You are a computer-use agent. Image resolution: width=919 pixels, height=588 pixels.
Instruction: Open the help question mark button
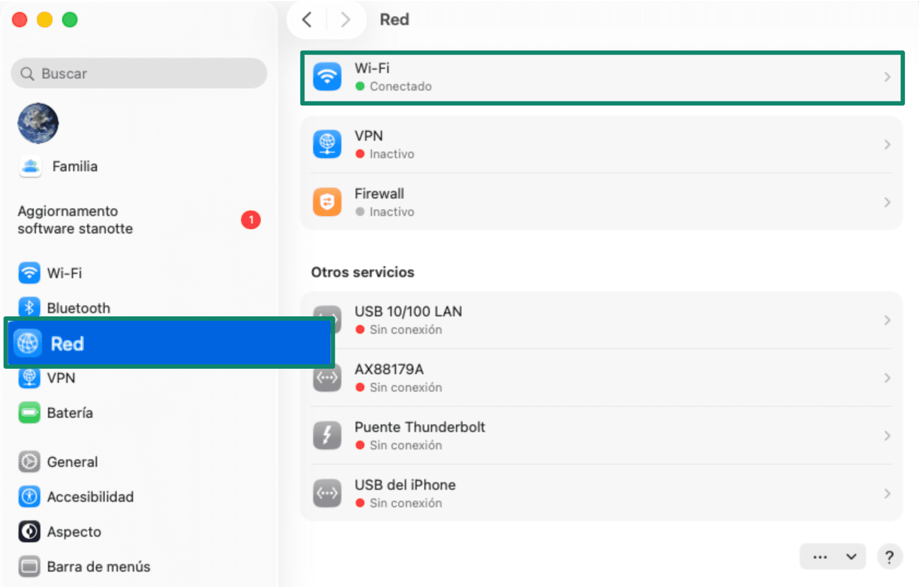(x=890, y=557)
